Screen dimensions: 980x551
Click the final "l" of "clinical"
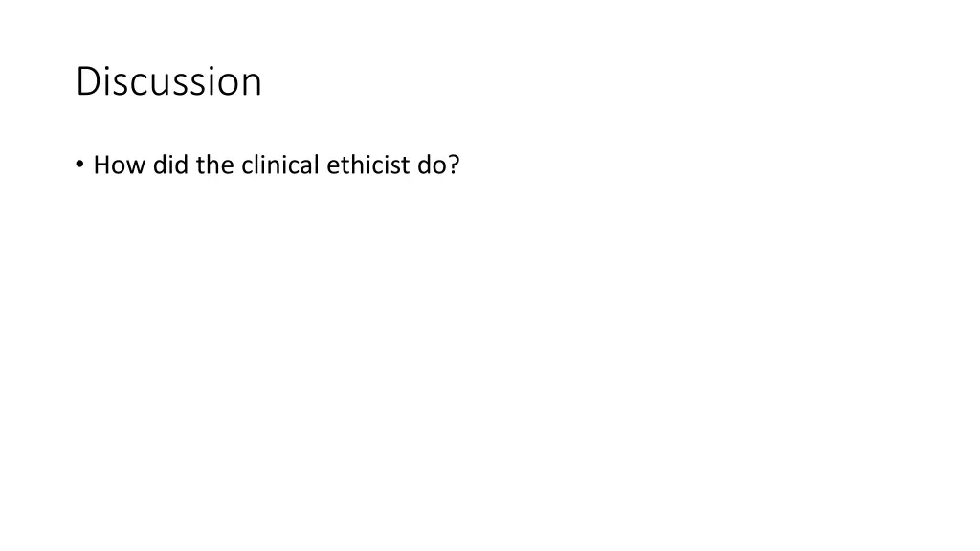click(318, 165)
